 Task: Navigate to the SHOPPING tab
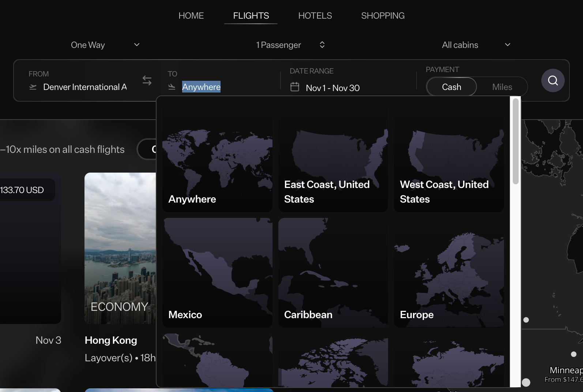point(383,16)
